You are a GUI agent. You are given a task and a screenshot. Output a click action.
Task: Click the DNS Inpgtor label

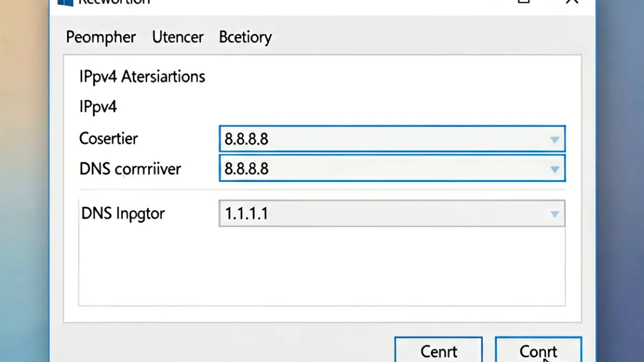(123, 214)
